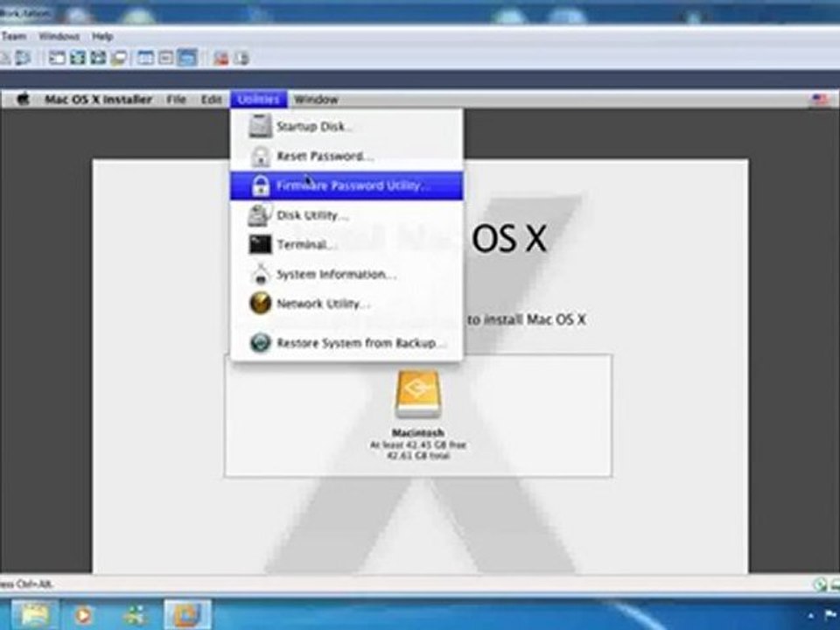Click the US flag input menu icon
Image resolution: width=840 pixels, height=630 pixels.
pyautogui.click(x=820, y=100)
